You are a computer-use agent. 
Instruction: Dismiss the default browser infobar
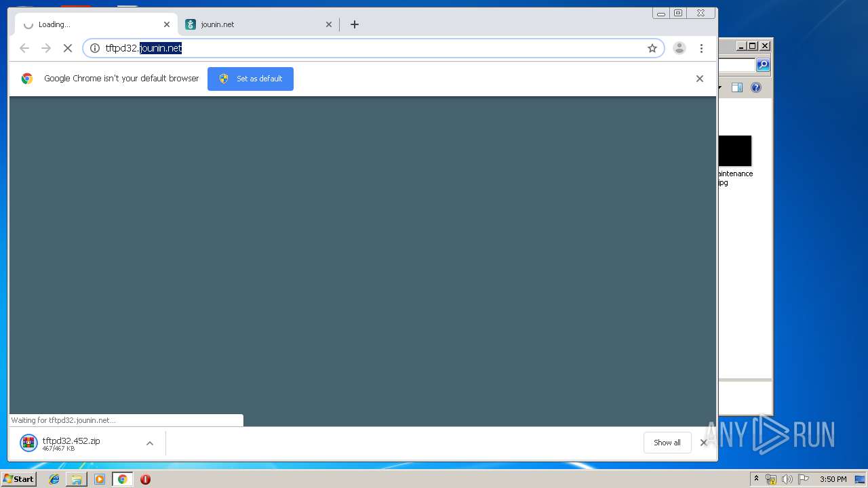[700, 79]
